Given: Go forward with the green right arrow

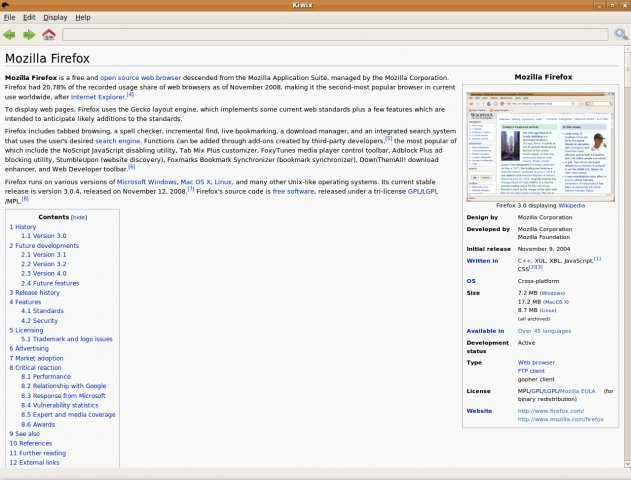Looking at the screenshot, I should [x=29, y=35].
